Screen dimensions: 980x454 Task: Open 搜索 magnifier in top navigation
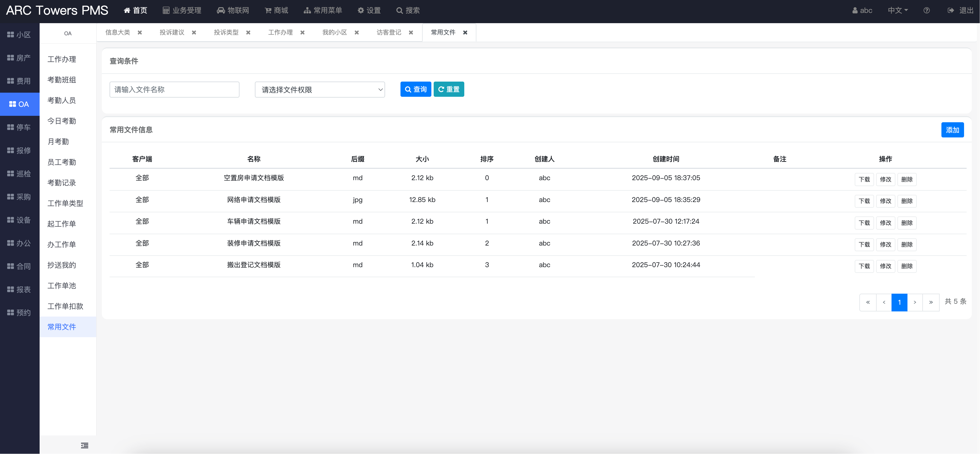click(x=399, y=11)
